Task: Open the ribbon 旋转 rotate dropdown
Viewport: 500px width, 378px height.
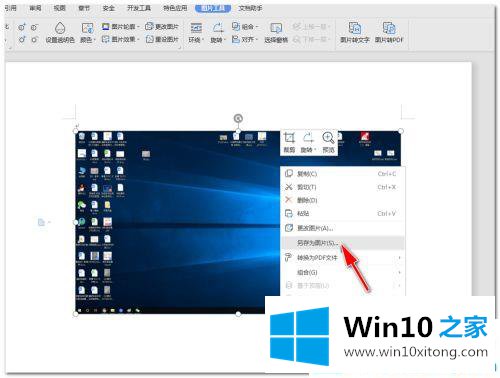Action: pyautogui.click(x=218, y=33)
